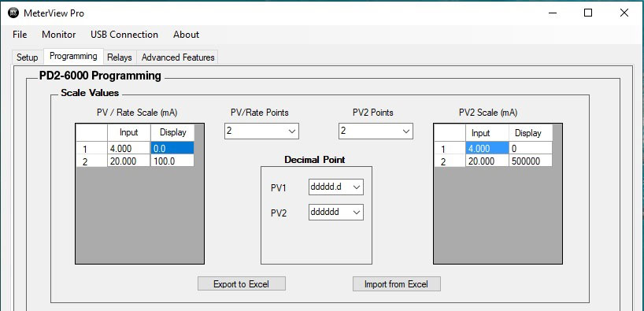Click PV/Rate Scale Input column header

pyautogui.click(x=129, y=133)
